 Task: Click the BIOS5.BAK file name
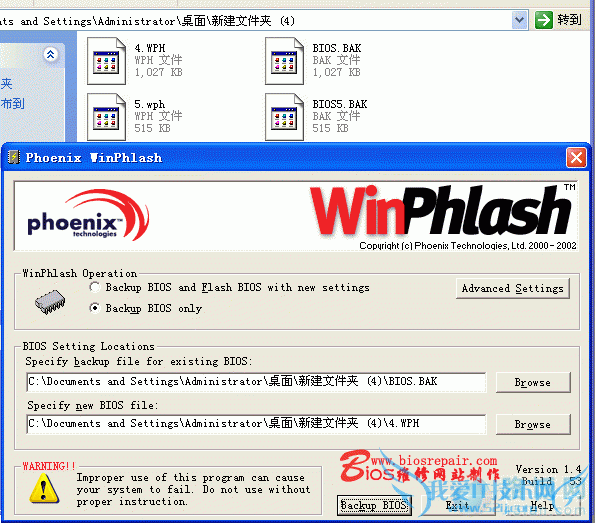coord(340,104)
